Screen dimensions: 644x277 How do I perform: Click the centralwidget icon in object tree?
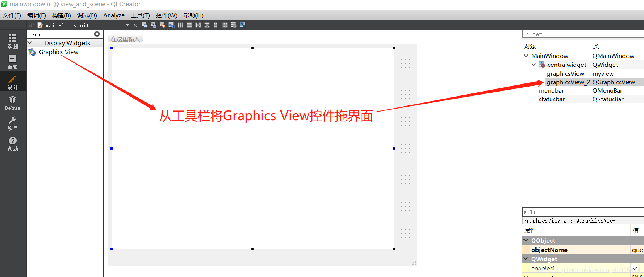click(542, 65)
